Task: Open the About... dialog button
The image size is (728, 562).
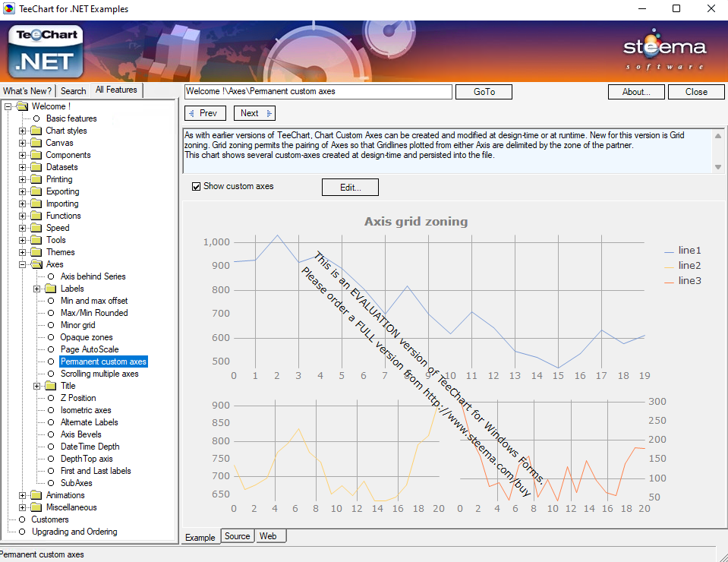Action: 636,92
